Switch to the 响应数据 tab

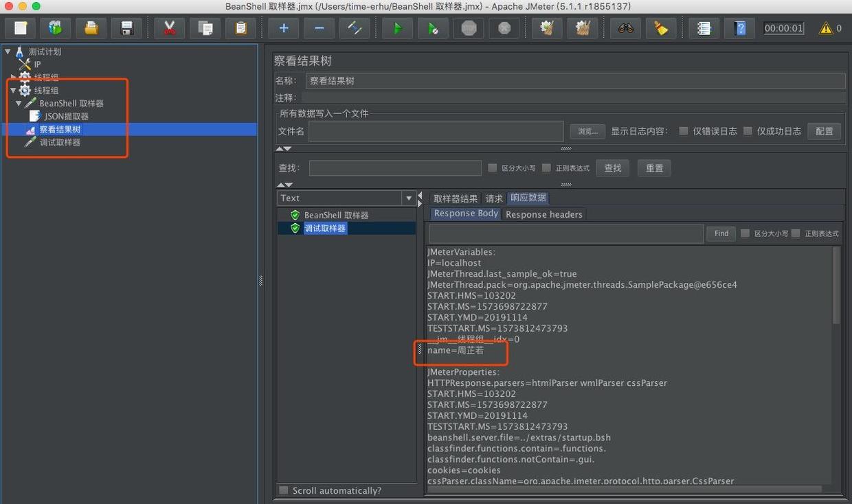tap(528, 198)
